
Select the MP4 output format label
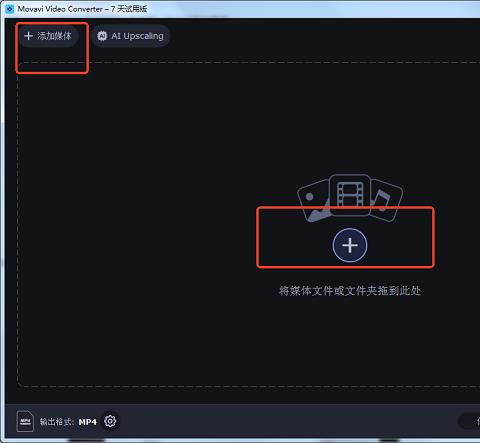pos(87,422)
